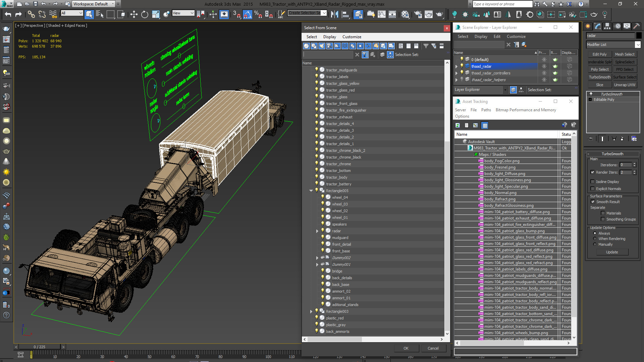Open Render Setup teapot icon
Image resolution: width=644 pixels, height=362 pixels.
click(418, 14)
